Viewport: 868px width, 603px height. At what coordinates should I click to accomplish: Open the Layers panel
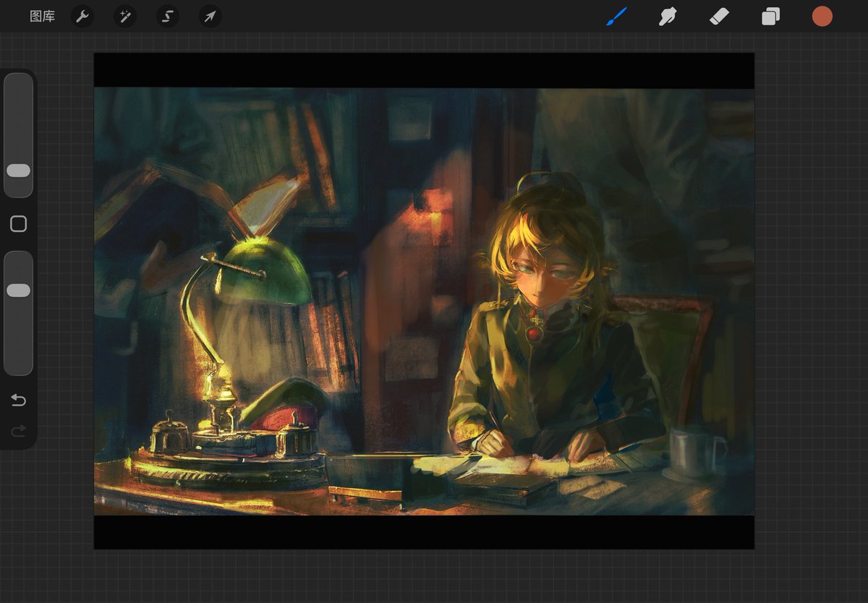point(770,16)
